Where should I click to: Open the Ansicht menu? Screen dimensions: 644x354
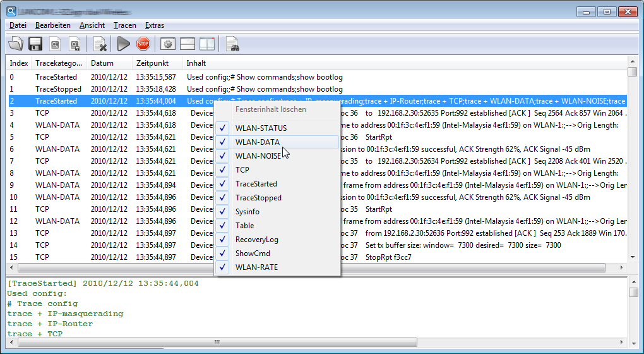pos(92,25)
